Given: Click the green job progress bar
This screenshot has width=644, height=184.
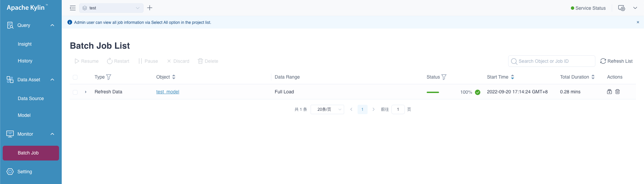Looking at the screenshot, I should (433, 92).
